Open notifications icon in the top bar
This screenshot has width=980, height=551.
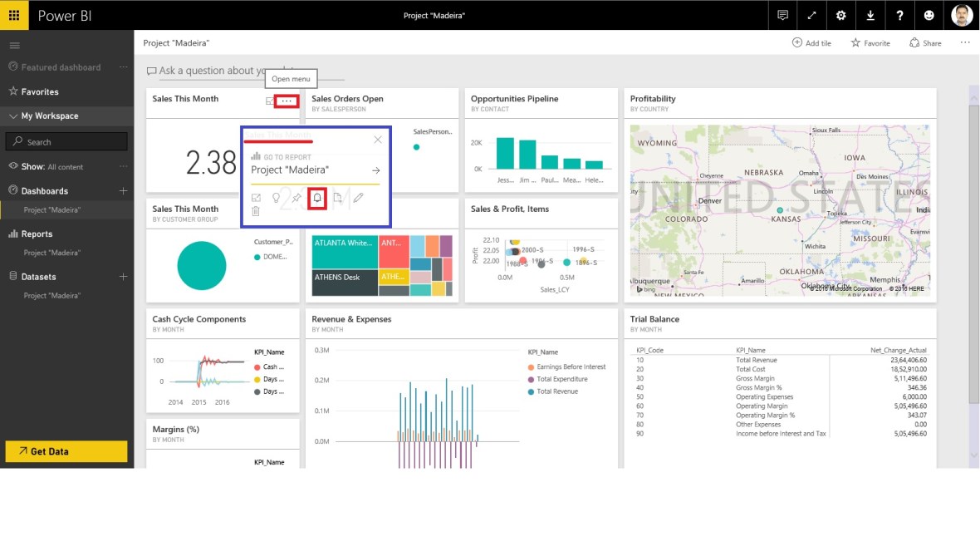coord(782,15)
